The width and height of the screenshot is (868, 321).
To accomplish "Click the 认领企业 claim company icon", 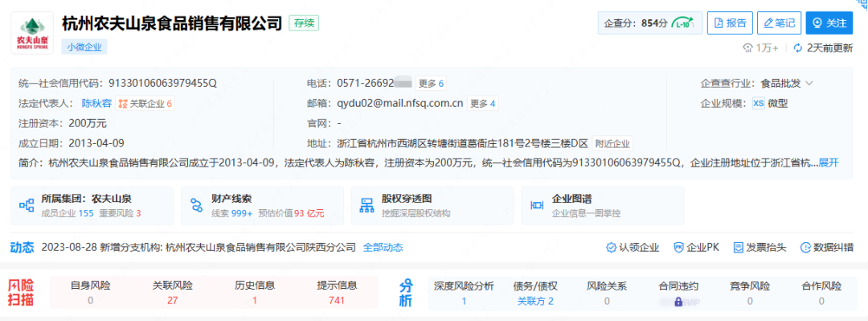I will (611, 247).
